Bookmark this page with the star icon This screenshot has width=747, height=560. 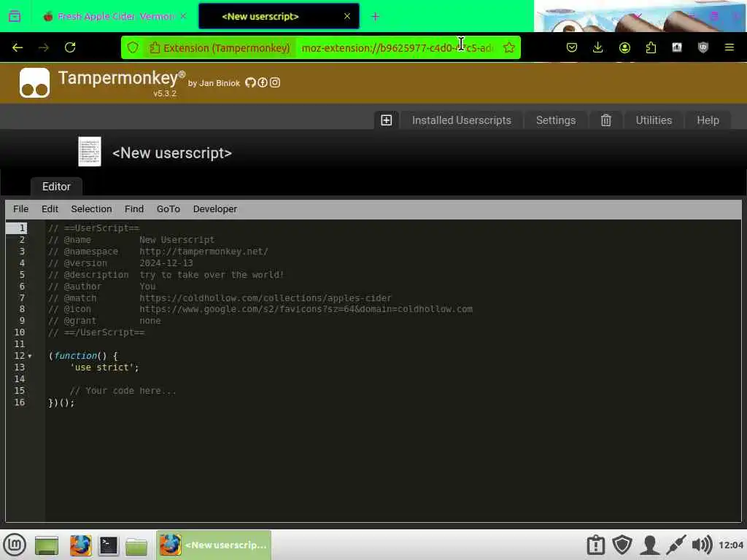point(508,47)
